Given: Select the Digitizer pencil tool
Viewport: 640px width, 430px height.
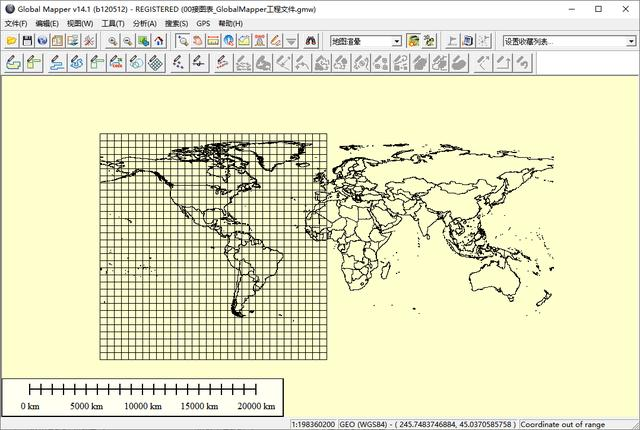Looking at the screenshot, I should [276, 41].
